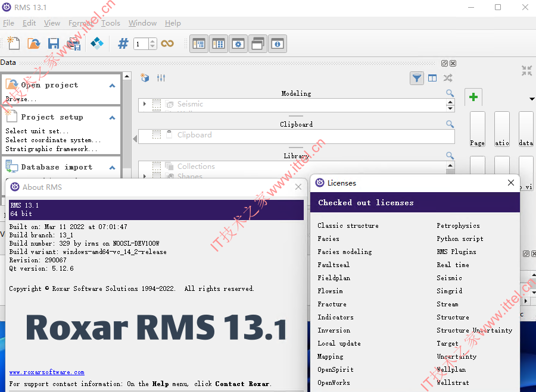The image size is (536, 392).
Task: Open the sliders settings icon above Modeling
Action: (161, 78)
